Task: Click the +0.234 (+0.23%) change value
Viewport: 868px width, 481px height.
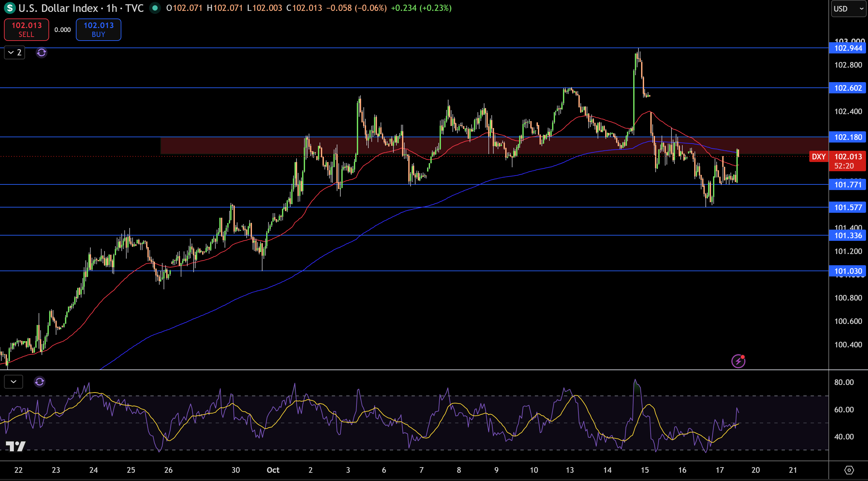Action: [421, 8]
